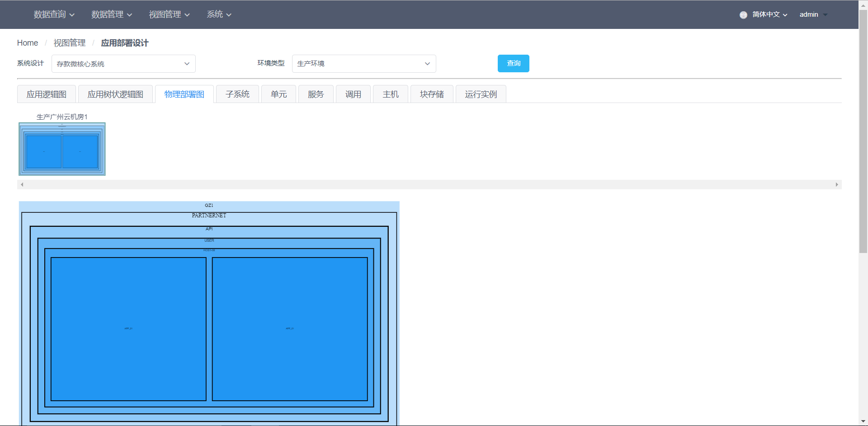
Task: Select the 生产广州云机房1 thumbnail
Action: (x=62, y=149)
